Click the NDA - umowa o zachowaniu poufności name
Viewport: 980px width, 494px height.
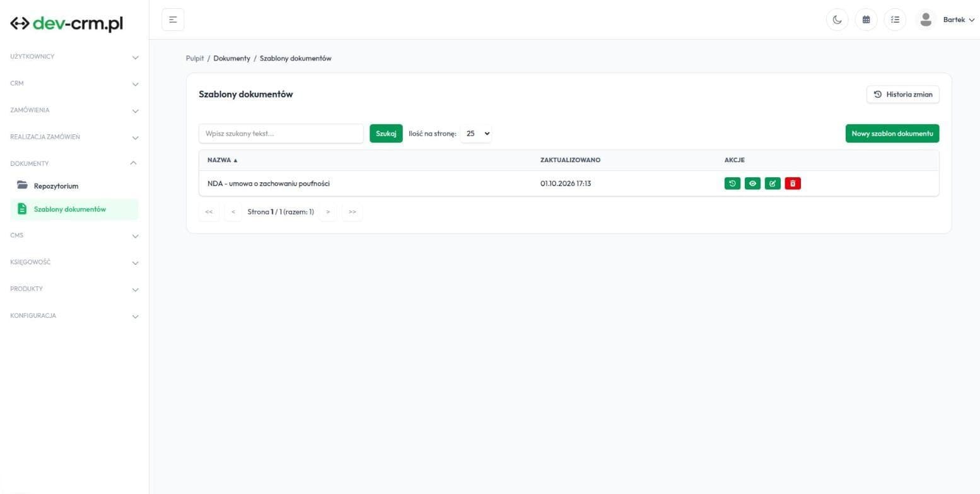click(269, 184)
